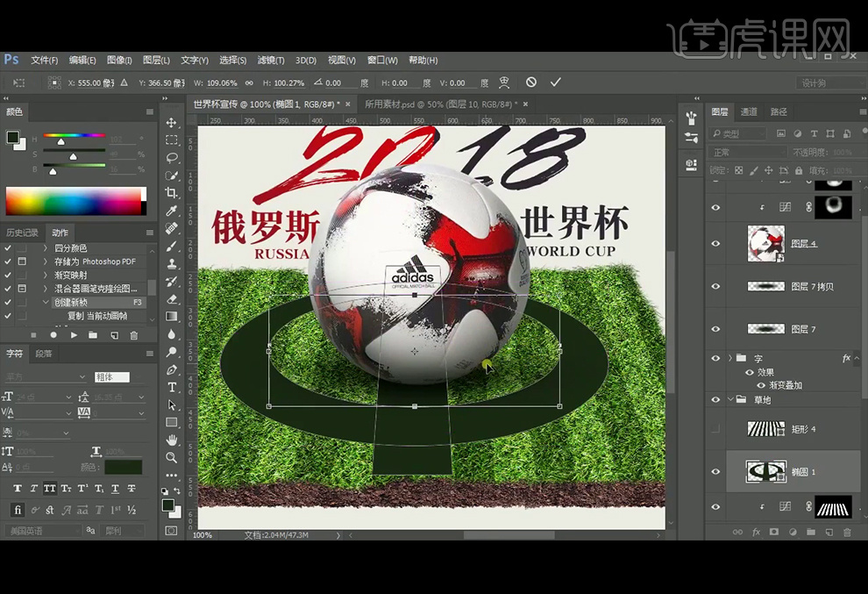
Task: Toggle the check for 四分颜色 action
Action: [x=8, y=248]
